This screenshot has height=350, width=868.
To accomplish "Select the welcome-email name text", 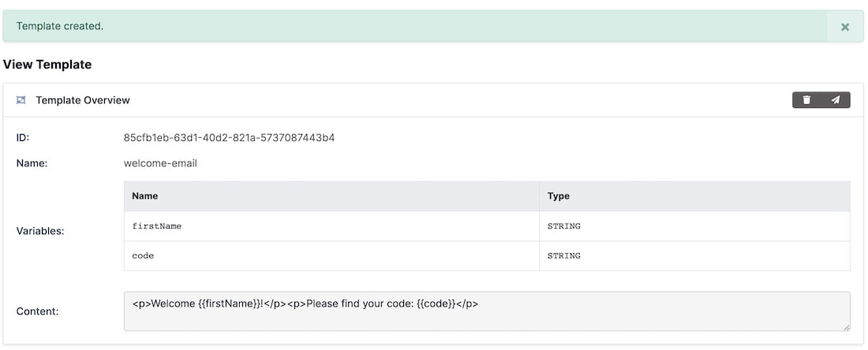I will coord(160,163).
